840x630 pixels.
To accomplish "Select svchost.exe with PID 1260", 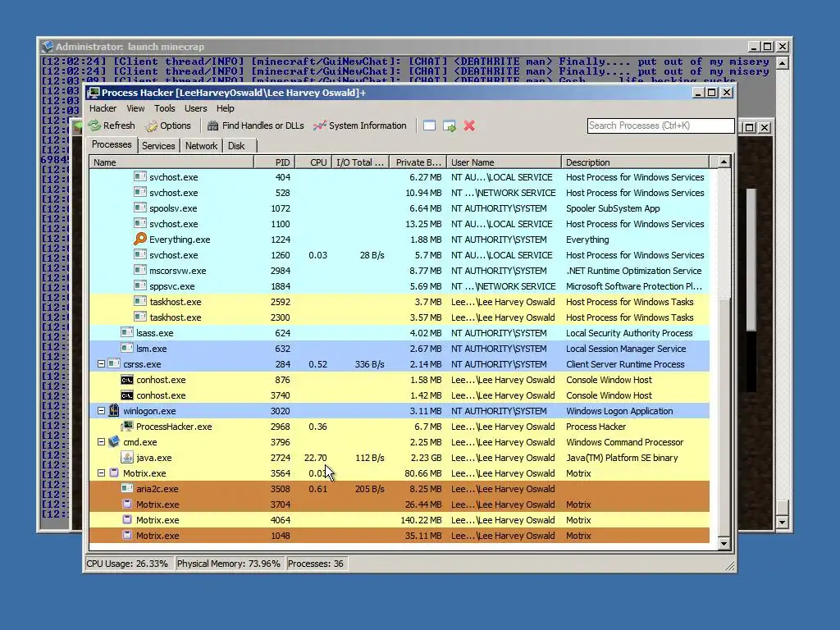I will pyautogui.click(x=399, y=255).
